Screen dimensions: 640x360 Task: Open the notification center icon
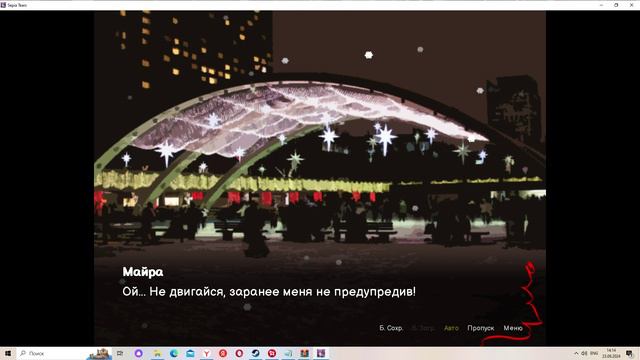click(630, 353)
